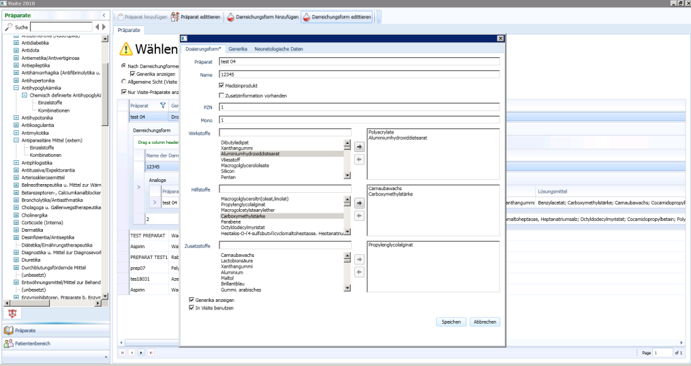The image size is (691, 366).
Task: Click the PZN input field
Action: [x=359, y=107]
